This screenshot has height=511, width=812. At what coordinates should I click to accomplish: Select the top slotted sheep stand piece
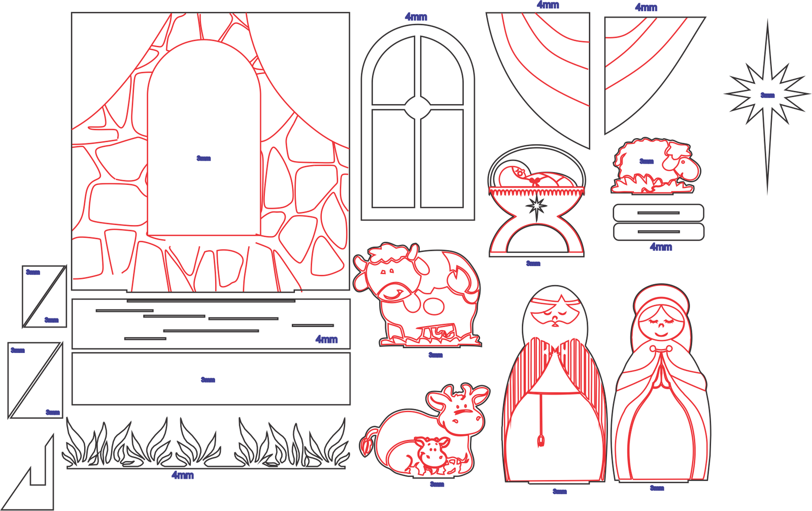(x=658, y=213)
